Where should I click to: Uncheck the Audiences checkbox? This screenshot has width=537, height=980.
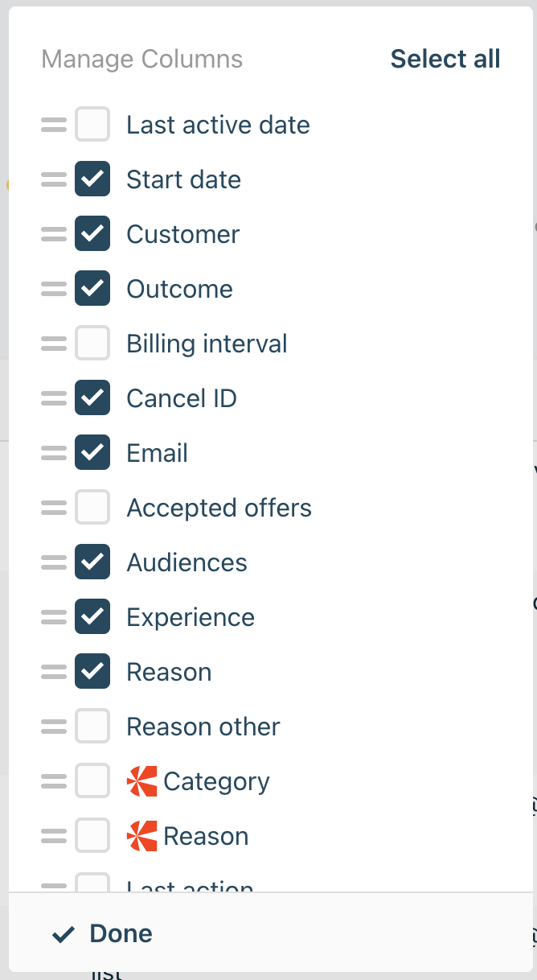(x=92, y=562)
